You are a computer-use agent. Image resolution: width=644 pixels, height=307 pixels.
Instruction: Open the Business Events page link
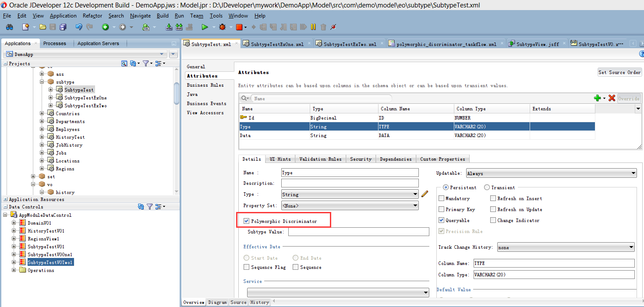click(x=206, y=103)
